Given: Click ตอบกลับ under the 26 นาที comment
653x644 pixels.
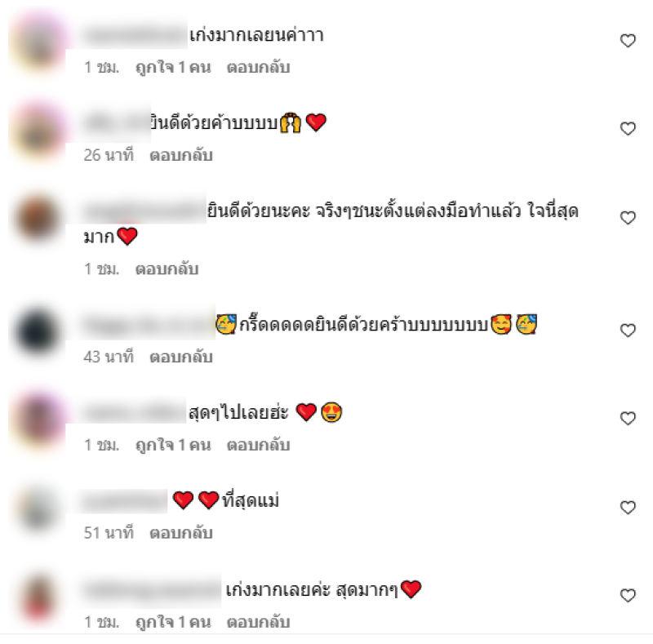Looking at the screenshot, I should (181, 155).
